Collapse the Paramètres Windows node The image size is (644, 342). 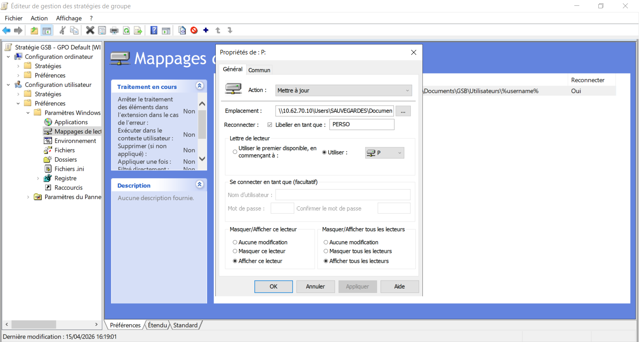pyautogui.click(x=28, y=113)
